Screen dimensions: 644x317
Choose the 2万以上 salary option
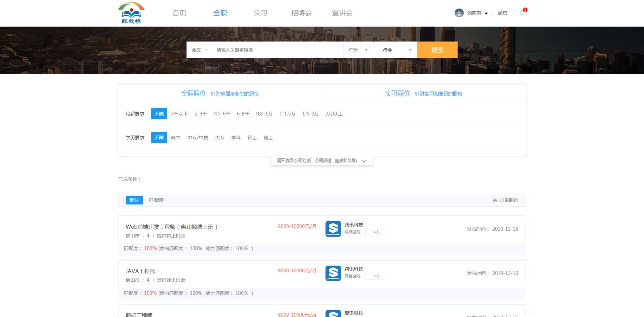point(334,114)
